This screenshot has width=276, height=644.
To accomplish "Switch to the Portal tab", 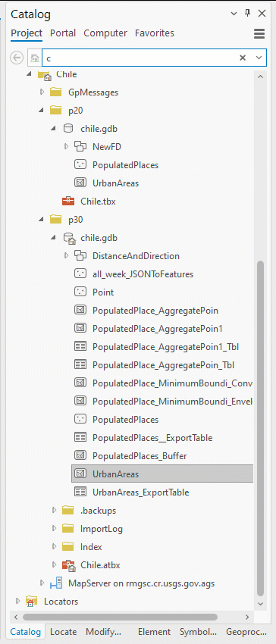I will point(63,33).
